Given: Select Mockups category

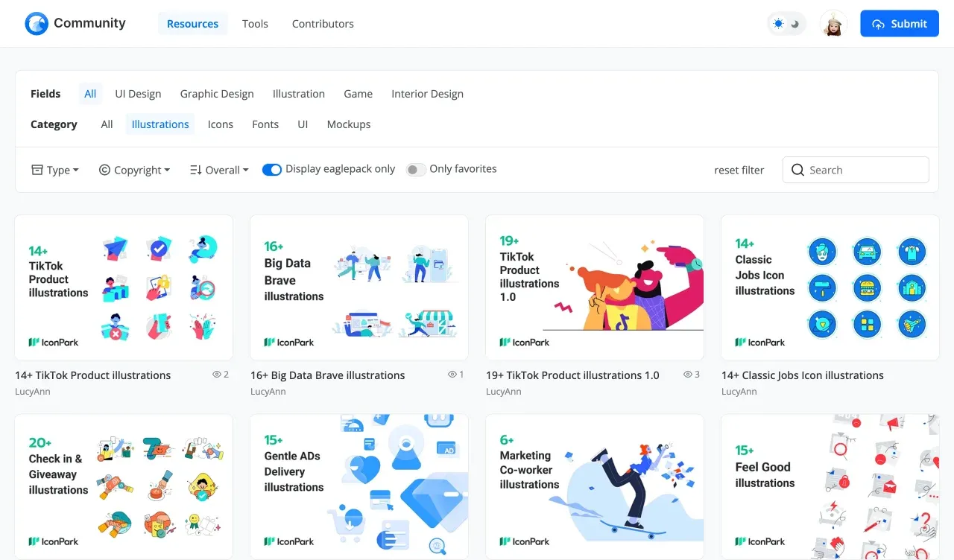Looking at the screenshot, I should click(x=349, y=124).
